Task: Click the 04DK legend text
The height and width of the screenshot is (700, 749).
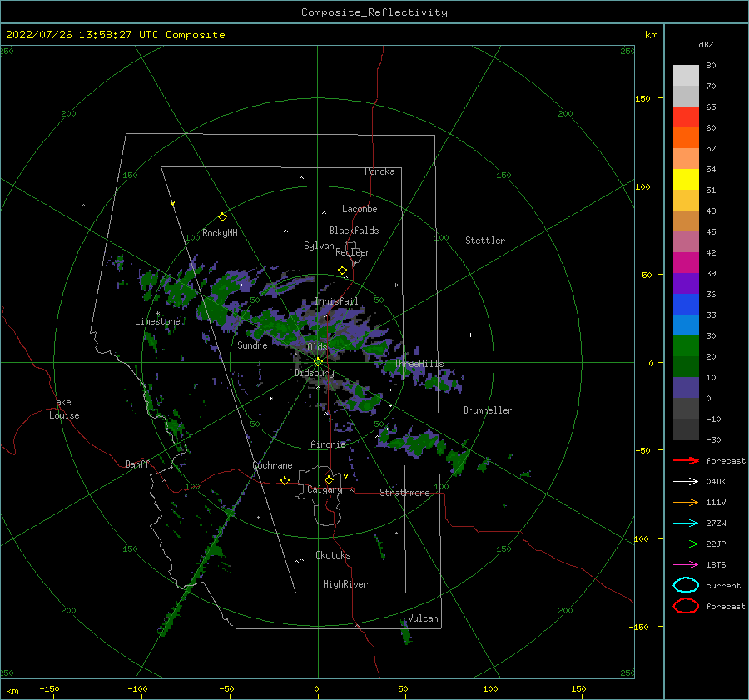Action: click(716, 482)
